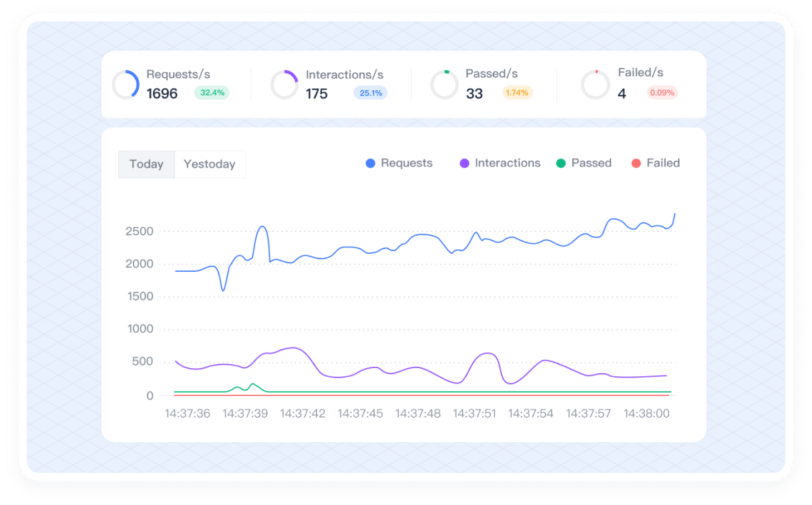812x505 pixels.
Task: Click the Failed/s circular gauge icon
Action: [596, 85]
